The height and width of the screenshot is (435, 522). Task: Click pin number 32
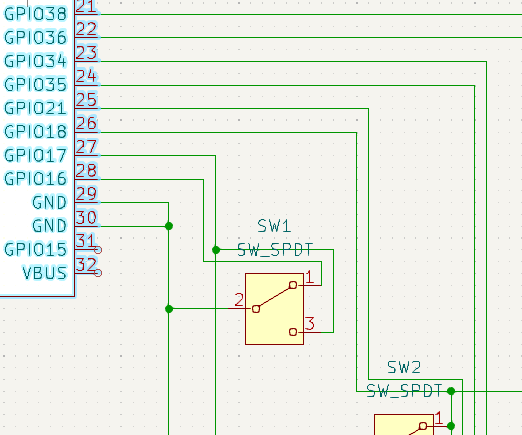(x=86, y=265)
